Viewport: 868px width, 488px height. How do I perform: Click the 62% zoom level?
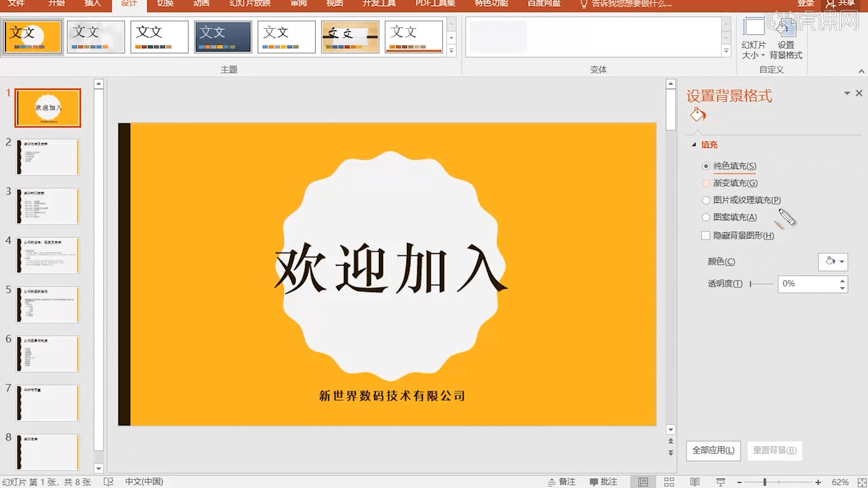(x=840, y=482)
